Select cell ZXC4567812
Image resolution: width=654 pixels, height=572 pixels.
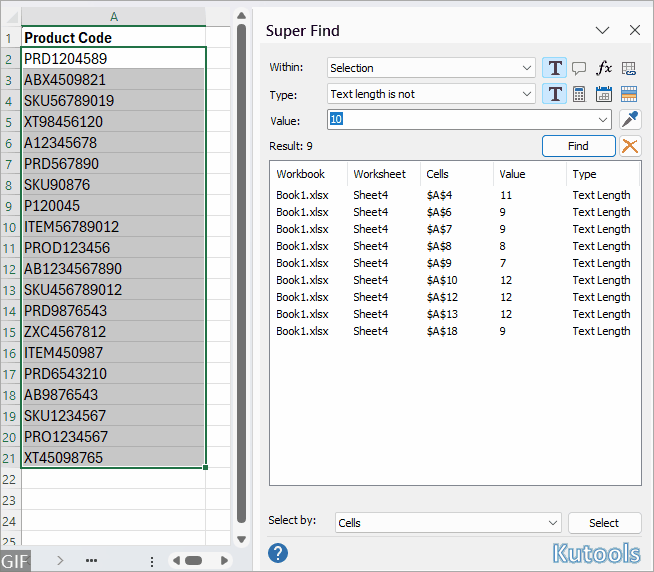(113, 332)
